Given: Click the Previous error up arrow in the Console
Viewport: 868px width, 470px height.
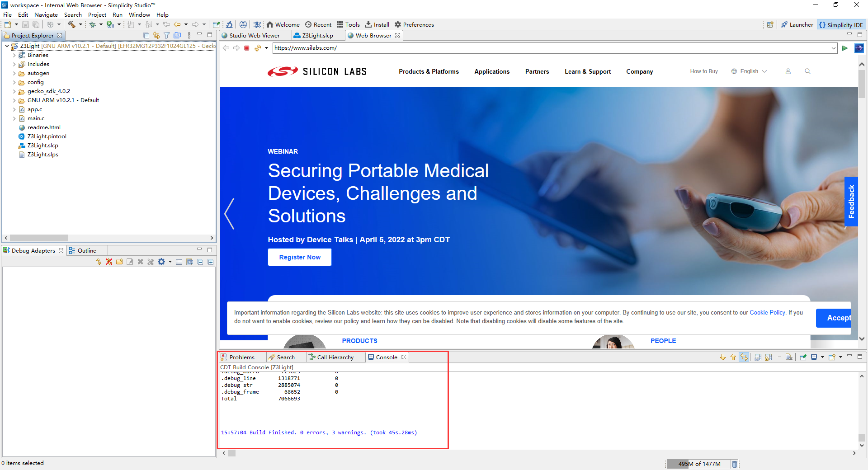Looking at the screenshot, I should pyautogui.click(x=733, y=357).
